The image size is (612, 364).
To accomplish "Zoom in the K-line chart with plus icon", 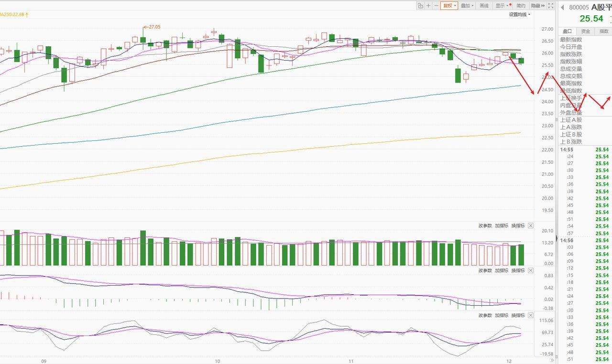I will (x=428, y=6).
